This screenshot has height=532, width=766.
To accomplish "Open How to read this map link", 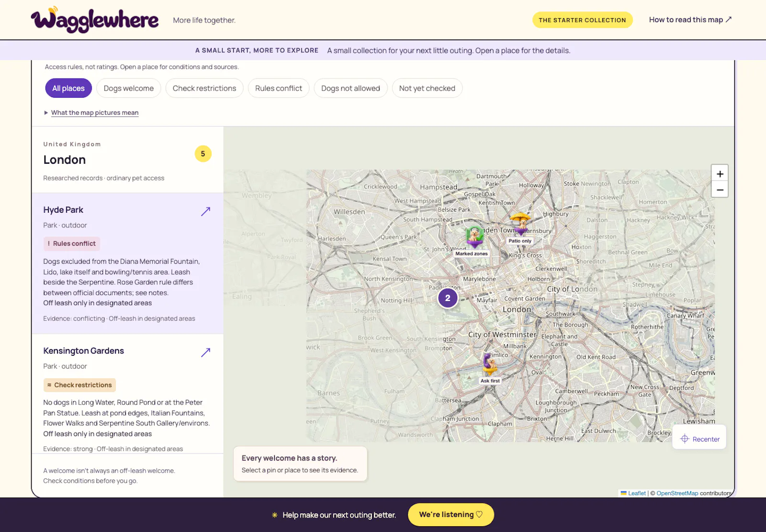I will pyautogui.click(x=690, y=20).
